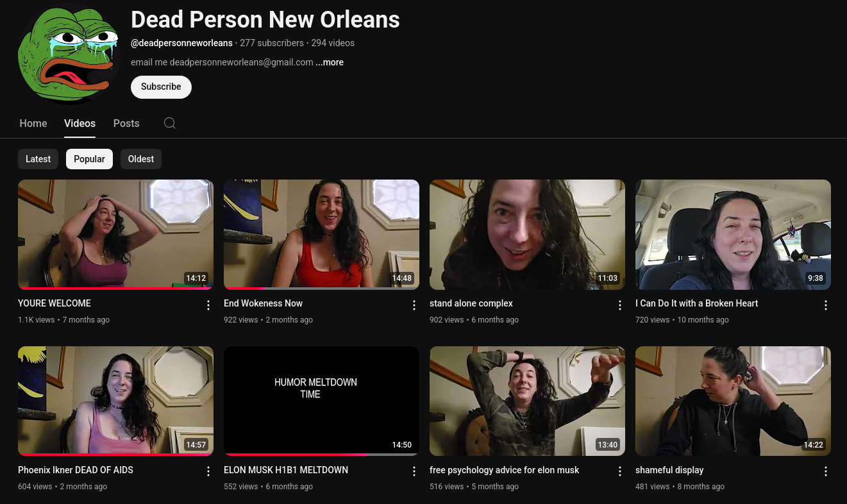
Task: Click the Phoenix Ikner video thumbnail
Action: pyautogui.click(x=115, y=401)
